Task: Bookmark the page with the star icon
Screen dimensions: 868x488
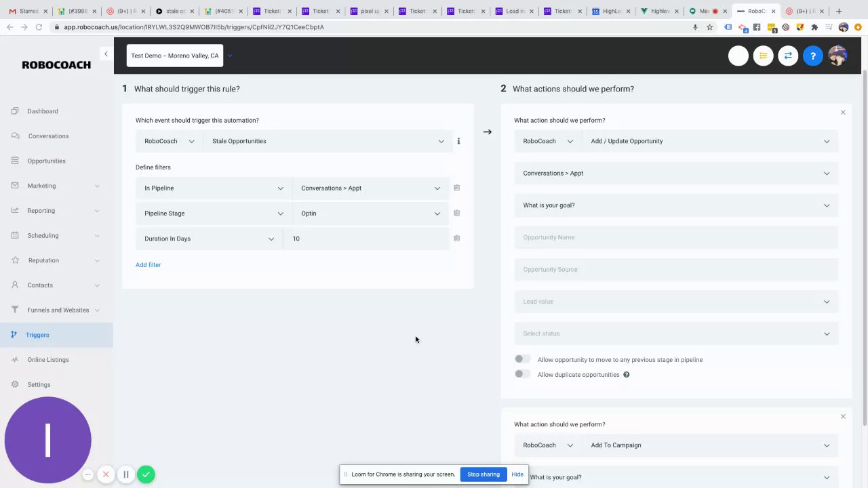Action: [710, 27]
